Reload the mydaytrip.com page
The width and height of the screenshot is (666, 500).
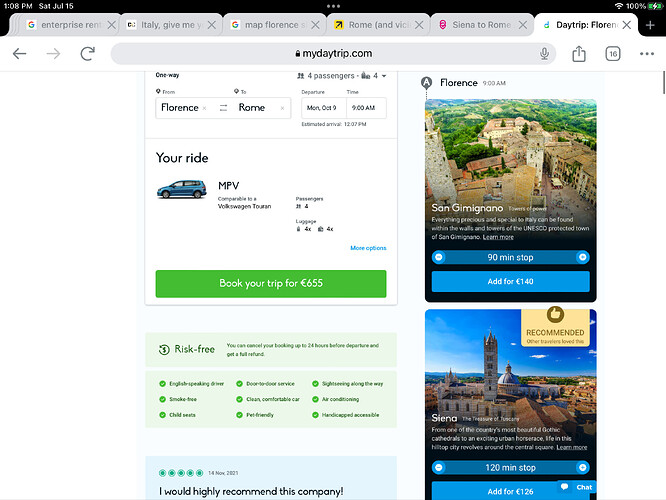(x=87, y=54)
